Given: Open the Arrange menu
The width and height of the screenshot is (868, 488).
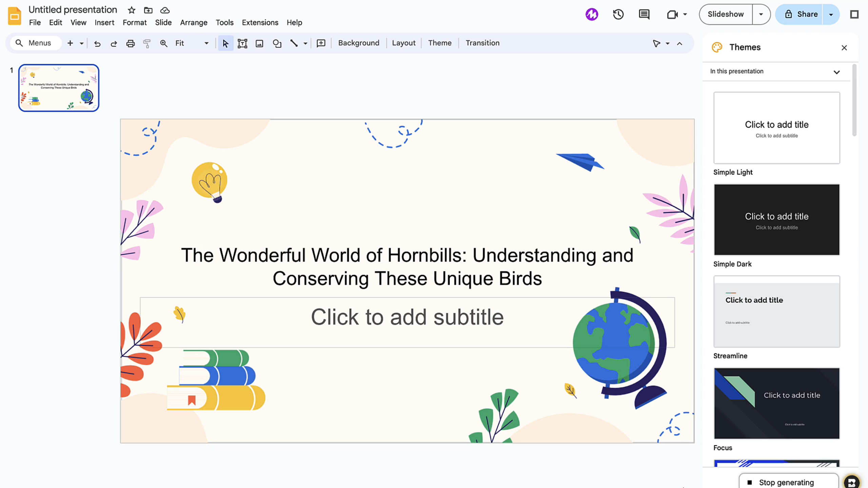Looking at the screenshot, I should click(x=194, y=22).
